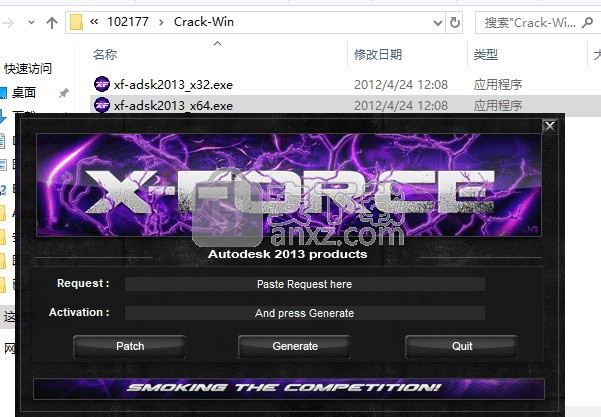Image resolution: width=601 pixels, height=417 pixels.
Task: Open 桌面 in sidebar
Action: tap(24, 92)
